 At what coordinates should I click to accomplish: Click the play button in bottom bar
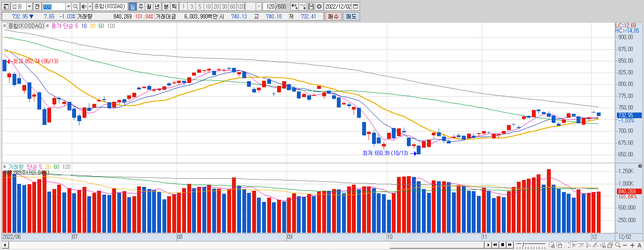(488, 245)
